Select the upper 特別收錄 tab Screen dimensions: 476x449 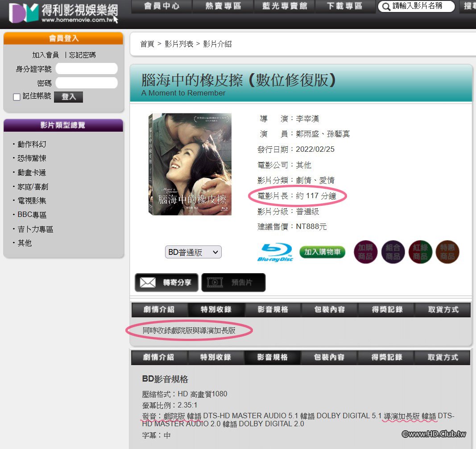(x=216, y=310)
